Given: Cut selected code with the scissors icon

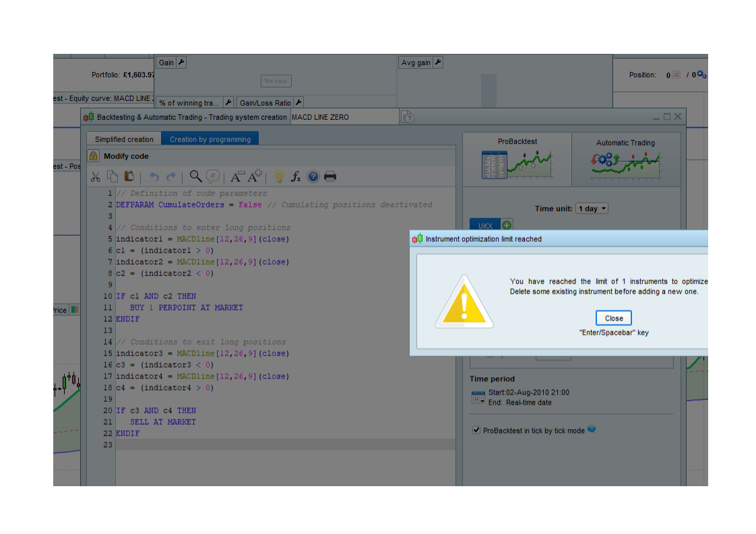Looking at the screenshot, I should tap(96, 177).
